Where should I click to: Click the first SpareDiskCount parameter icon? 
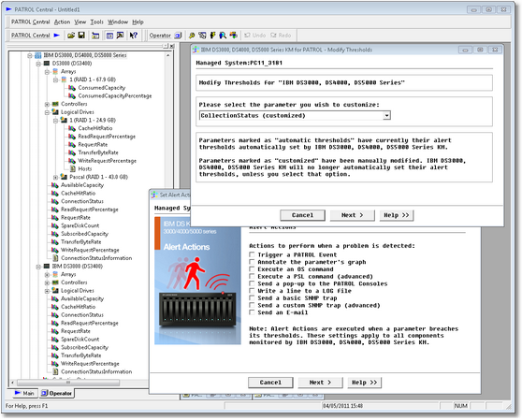pos(54,226)
